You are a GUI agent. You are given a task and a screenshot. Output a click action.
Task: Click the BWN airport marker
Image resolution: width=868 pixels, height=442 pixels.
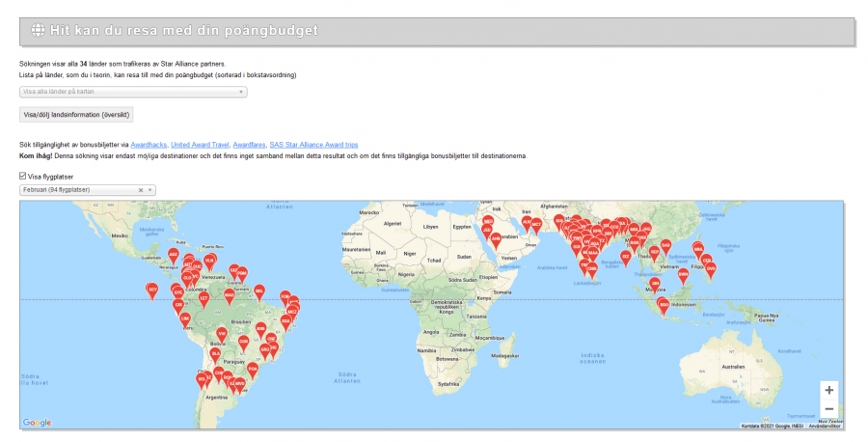point(683,273)
